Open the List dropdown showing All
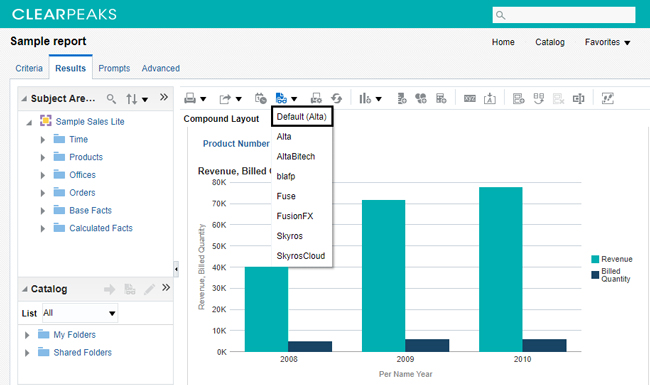Screen dimensions: 650x385 click(80, 313)
